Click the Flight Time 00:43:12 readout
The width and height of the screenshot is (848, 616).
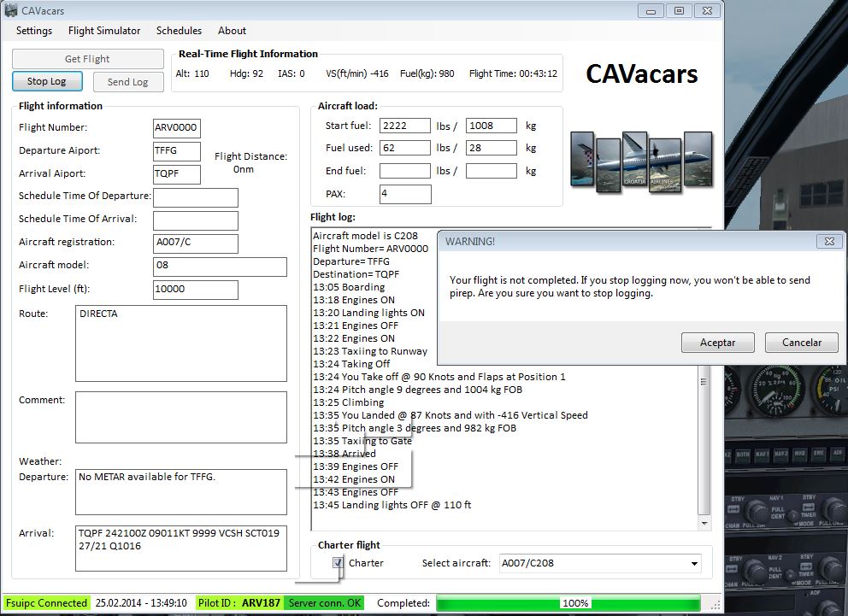tap(513, 74)
